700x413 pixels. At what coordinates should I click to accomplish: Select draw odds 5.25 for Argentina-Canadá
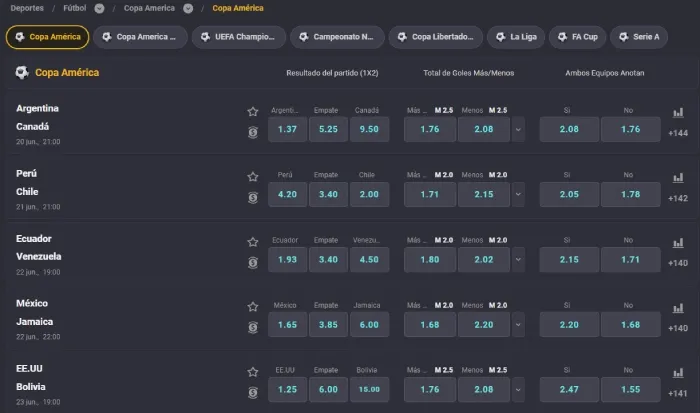328,129
